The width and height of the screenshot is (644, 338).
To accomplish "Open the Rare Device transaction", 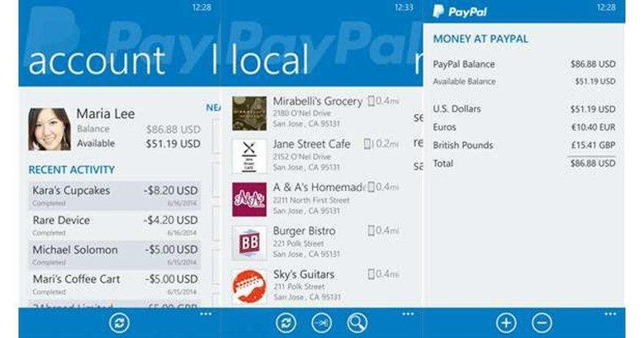I will 115,226.
